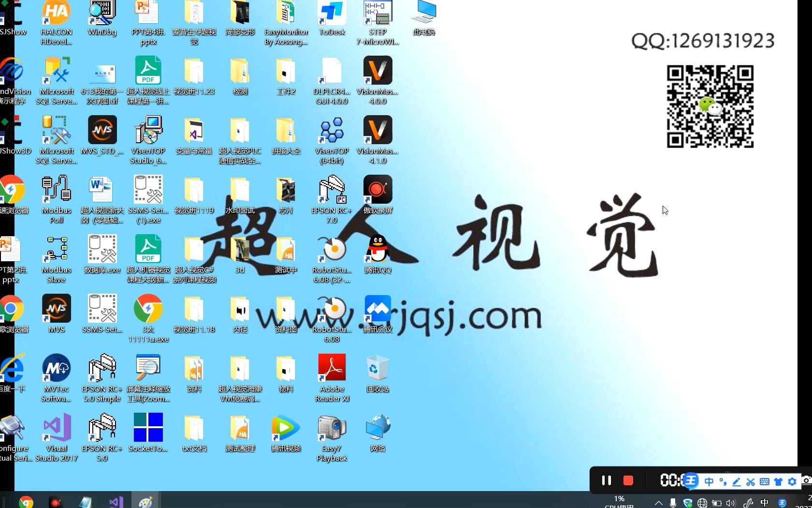The width and height of the screenshot is (812, 508).
Task: Switch to Visual Studio in taskbar
Action: tap(116, 502)
